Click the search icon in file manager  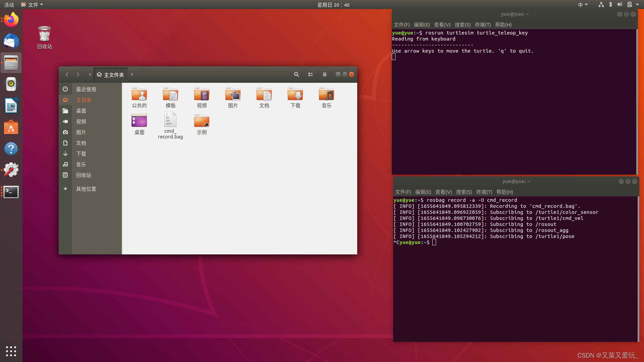(x=296, y=74)
